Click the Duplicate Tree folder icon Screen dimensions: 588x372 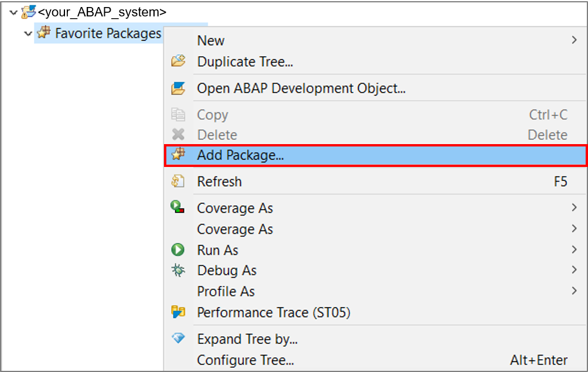coord(178,61)
